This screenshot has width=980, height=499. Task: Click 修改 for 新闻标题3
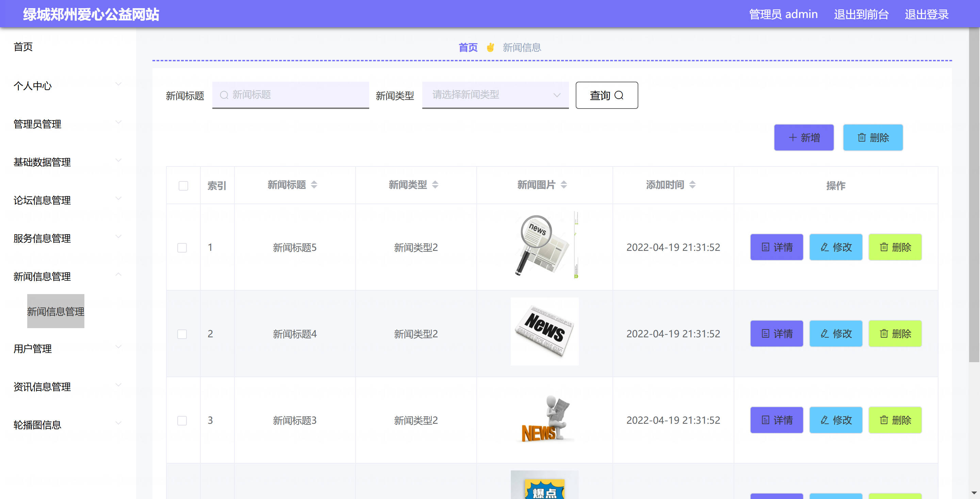[x=835, y=420]
